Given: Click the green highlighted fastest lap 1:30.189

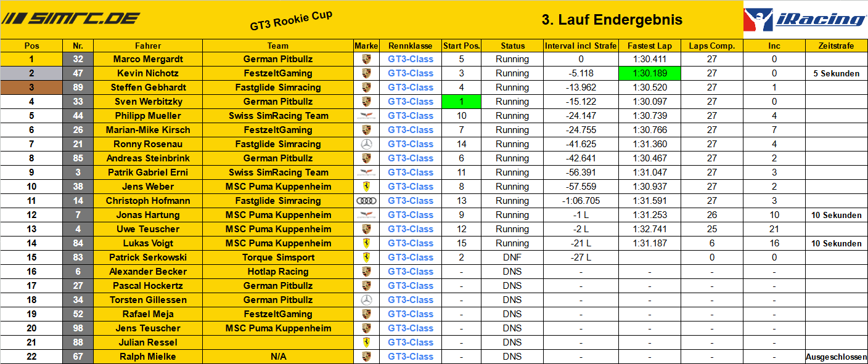Looking at the screenshot, I should [x=650, y=73].
